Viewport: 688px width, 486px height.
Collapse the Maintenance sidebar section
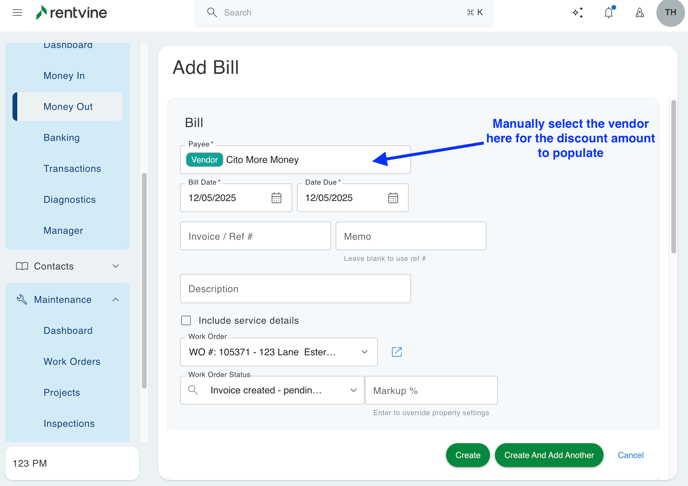pos(115,300)
